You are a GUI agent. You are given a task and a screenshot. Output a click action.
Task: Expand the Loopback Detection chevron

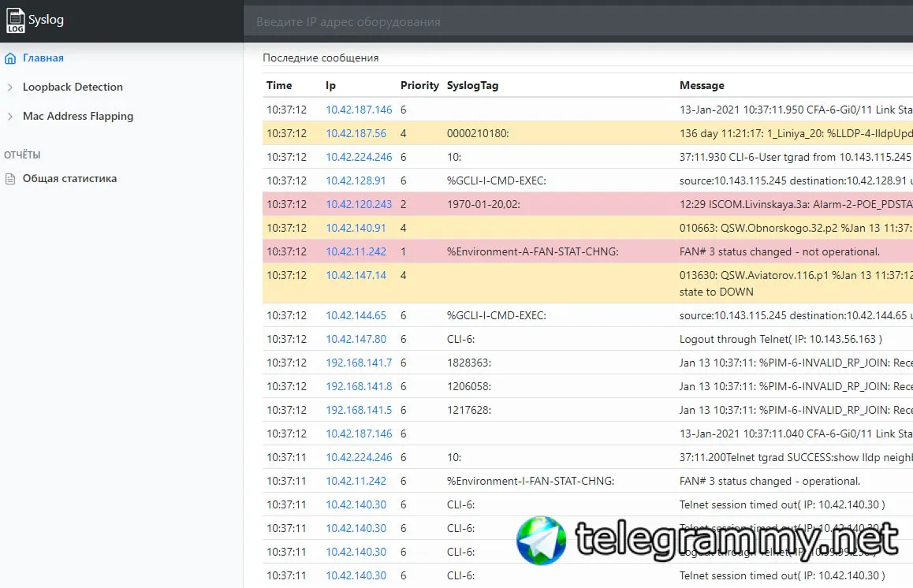coord(10,87)
